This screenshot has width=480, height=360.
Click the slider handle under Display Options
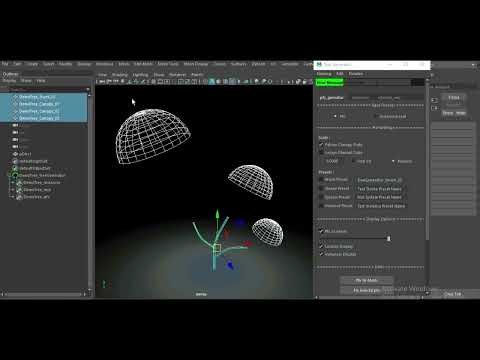click(388, 238)
